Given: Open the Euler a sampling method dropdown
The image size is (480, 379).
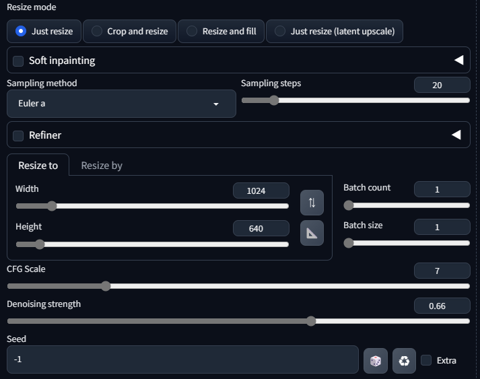Looking at the screenshot, I should (x=121, y=104).
